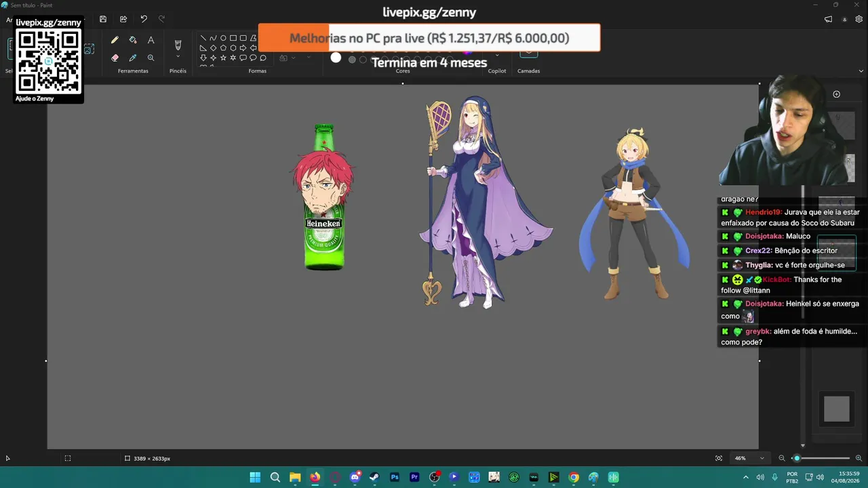
Task: Choose the right arrow shape
Action: pyautogui.click(x=243, y=48)
